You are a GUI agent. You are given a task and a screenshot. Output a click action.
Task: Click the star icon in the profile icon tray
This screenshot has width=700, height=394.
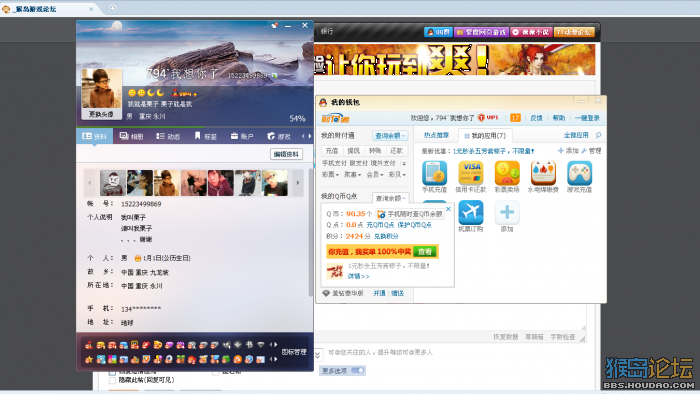pyautogui.click(x=89, y=359)
